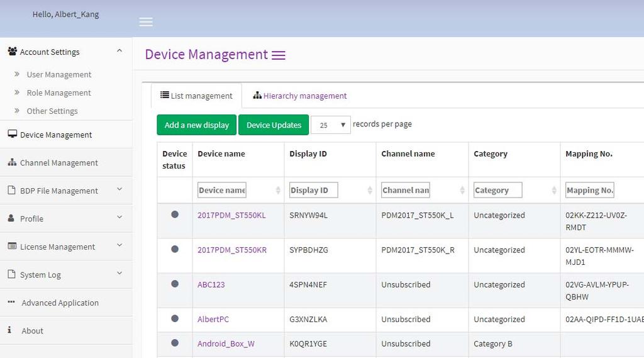The height and width of the screenshot is (358, 644).
Task: Click the Account Settings users icon
Action: [13, 52]
